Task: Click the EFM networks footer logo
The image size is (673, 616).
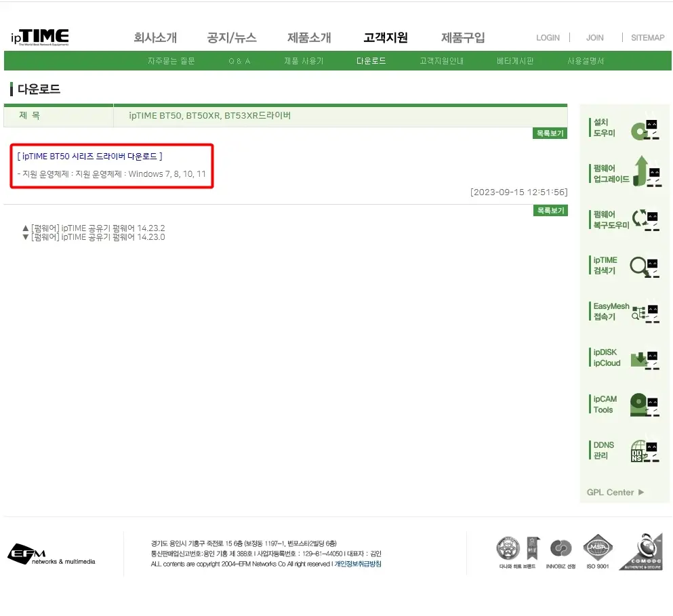Action: (x=51, y=554)
